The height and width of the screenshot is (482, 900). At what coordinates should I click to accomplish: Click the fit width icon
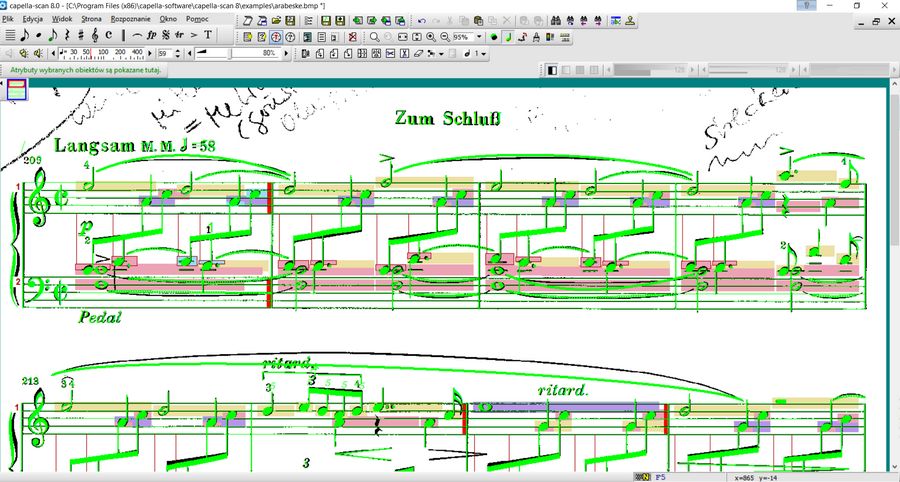402,37
